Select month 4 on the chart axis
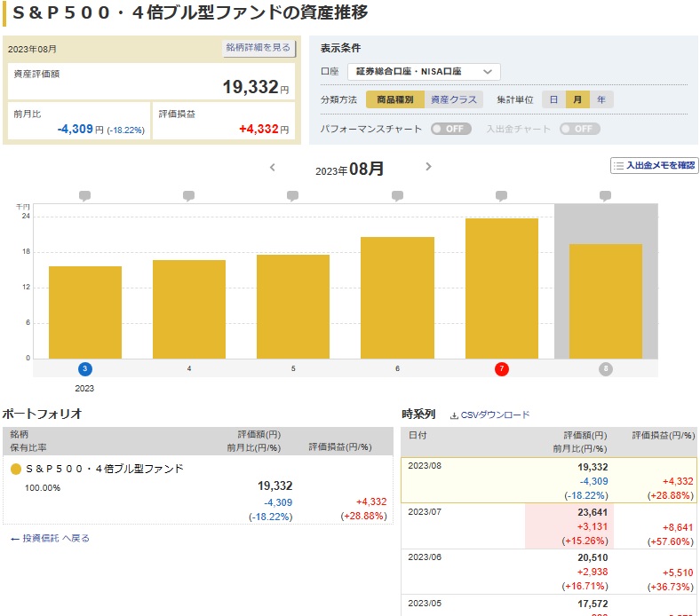The image size is (700, 616). click(189, 369)
